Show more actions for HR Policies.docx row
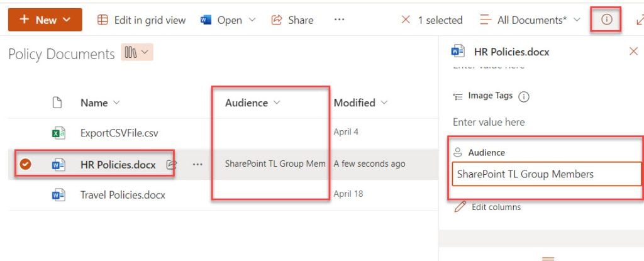 coord(197,164)
